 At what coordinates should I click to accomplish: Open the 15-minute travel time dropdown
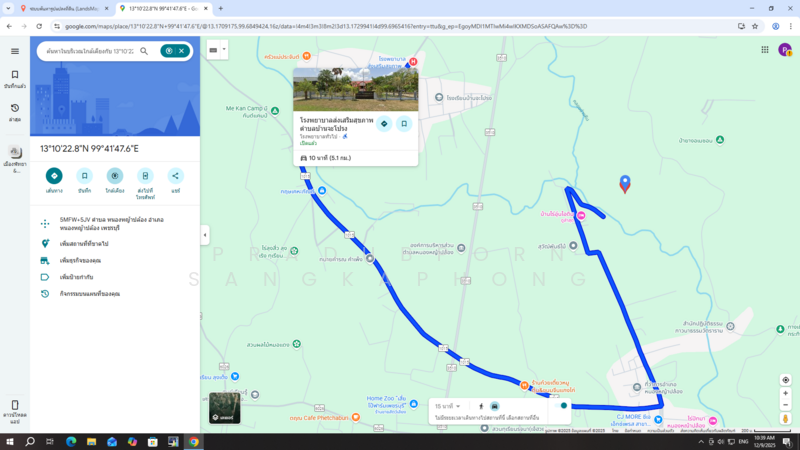[447, 406]
